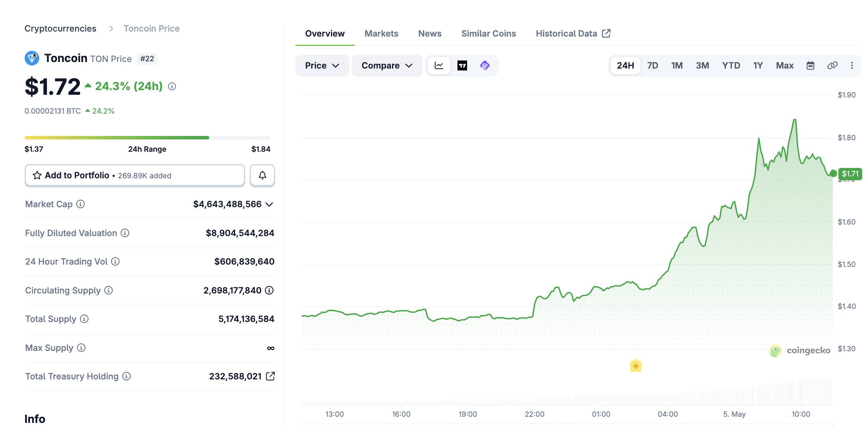
Task: Copy chart link via chain icon
Action: coord(832,65)
